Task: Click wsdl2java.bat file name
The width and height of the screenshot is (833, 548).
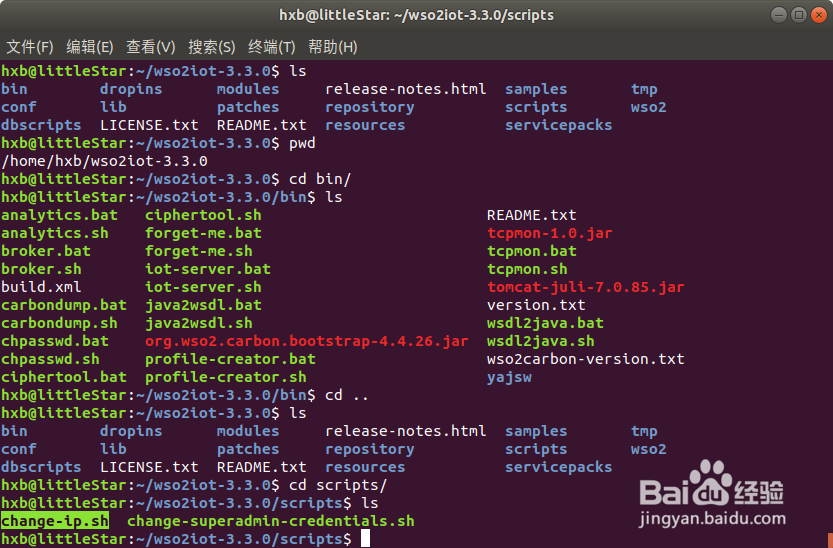Action: (x=545, y=323)
